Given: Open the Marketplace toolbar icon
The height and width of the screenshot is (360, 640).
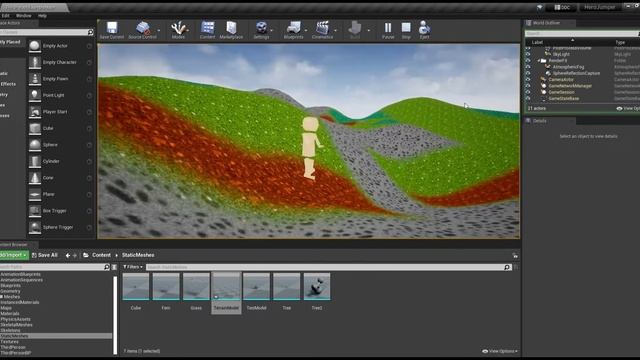Looking at the screenshot, I should tap(231, 28).
